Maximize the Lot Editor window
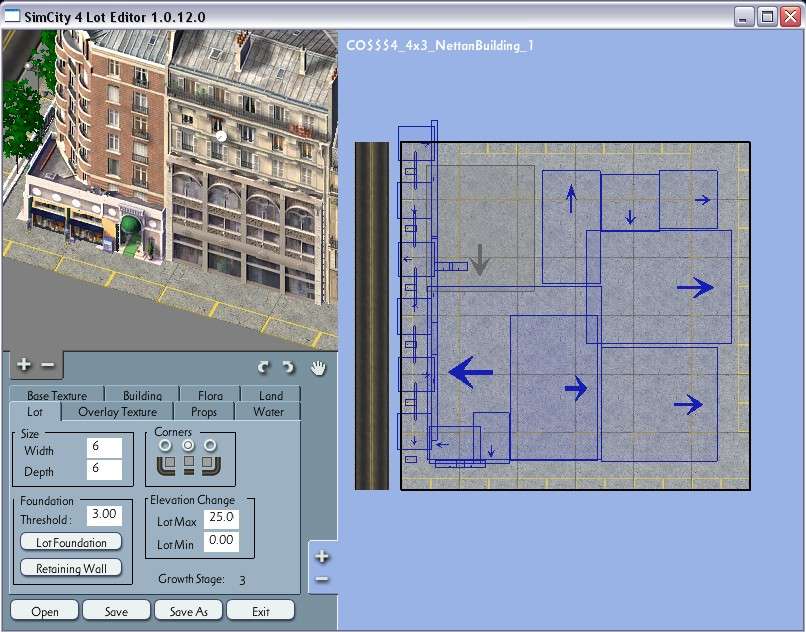 click(767, 16)
